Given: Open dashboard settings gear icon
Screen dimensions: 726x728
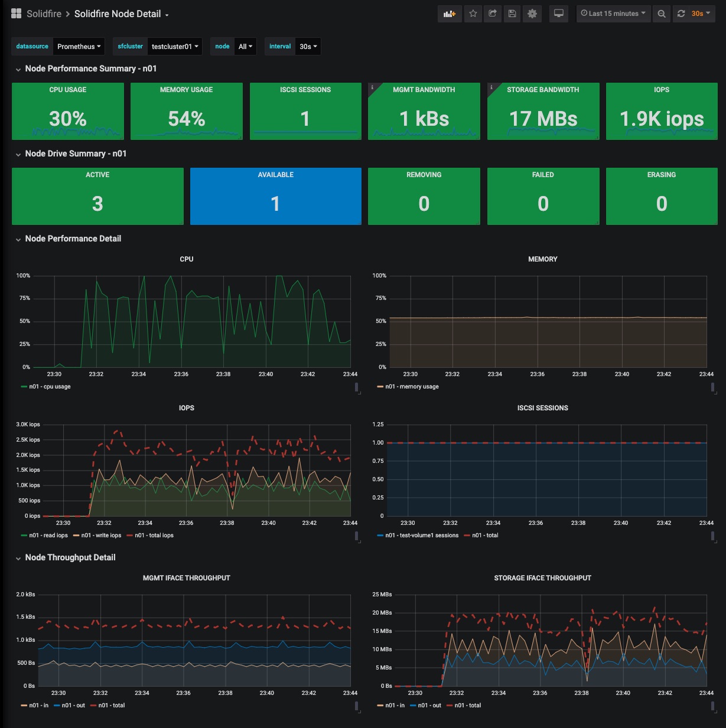Looking at the screenshot, I should (x=532, y=14).
